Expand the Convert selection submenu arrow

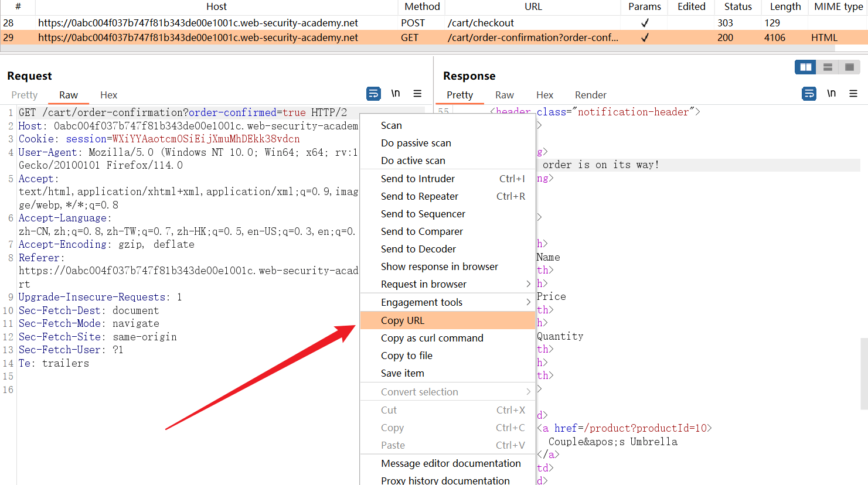pyautogui.click(x=527, y=392)
